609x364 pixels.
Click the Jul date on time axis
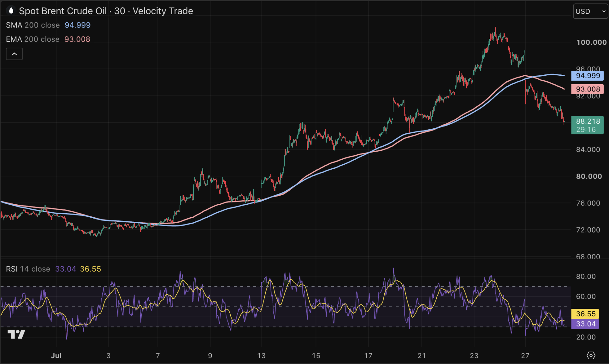click(56, 355)
